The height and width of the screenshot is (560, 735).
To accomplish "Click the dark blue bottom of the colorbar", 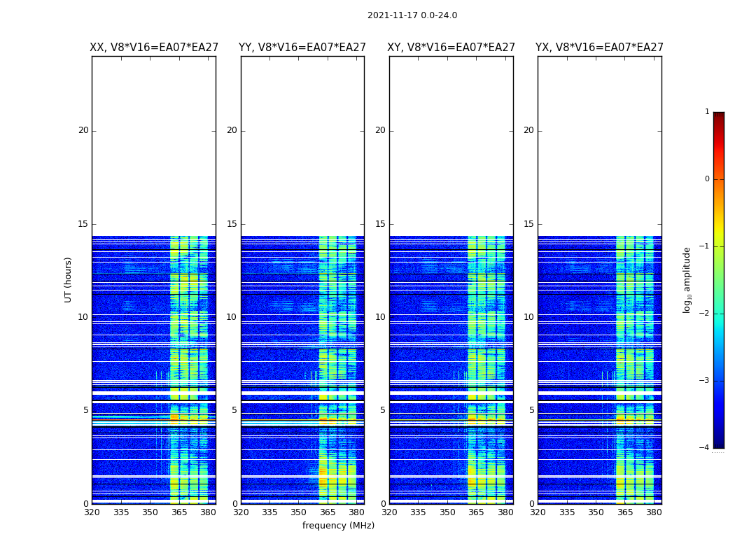I will pyautogui.click(x=719, y=440).
